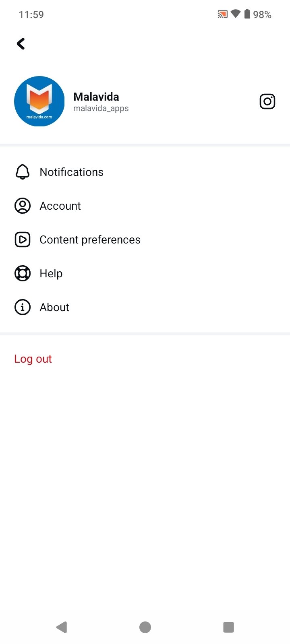Tap the Content preferences play icon
This screenshot has height=644, width=290.
click(23, 239)
